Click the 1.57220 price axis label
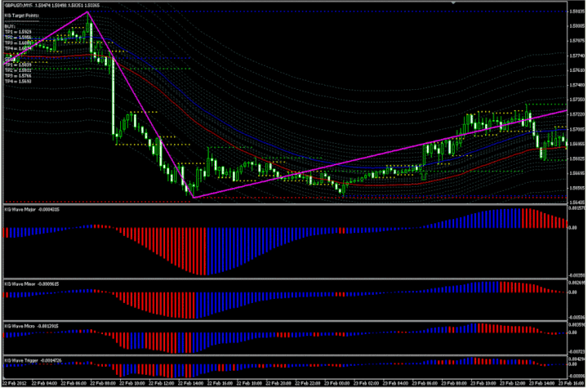Viewport: 588px width, 388px height. click(x=577, y=114)
